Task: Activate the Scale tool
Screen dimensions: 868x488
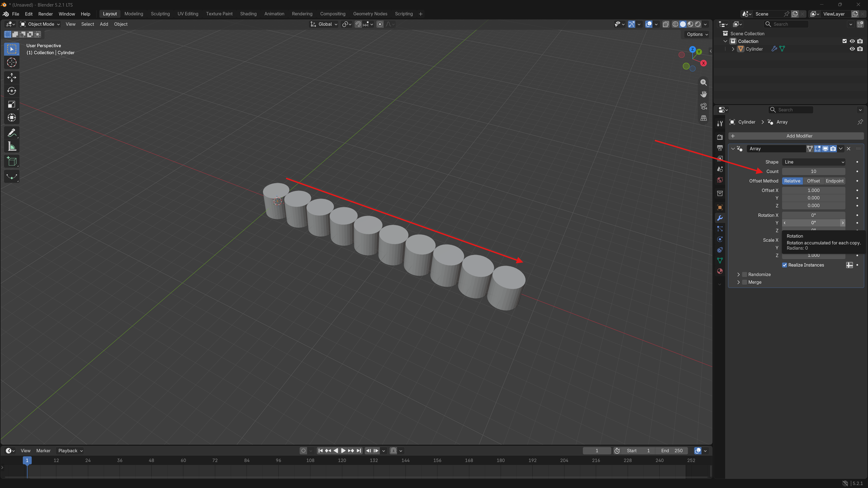Action: tap(12, 104)
